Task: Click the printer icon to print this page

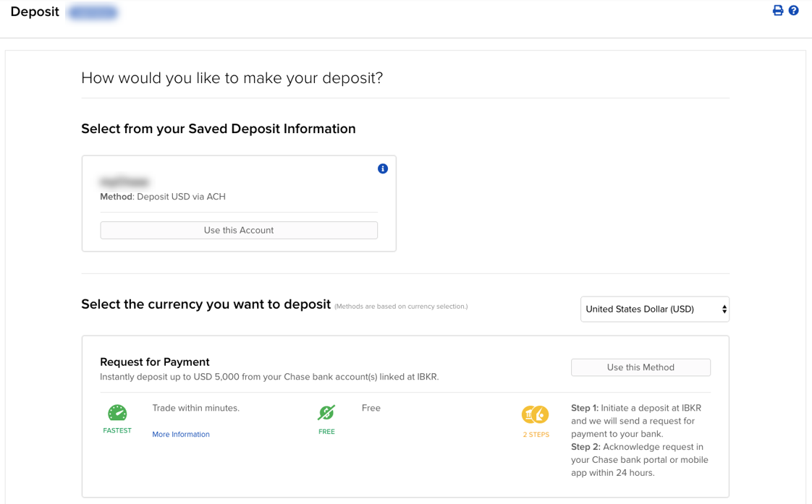Action: click(x=777, y=10)
